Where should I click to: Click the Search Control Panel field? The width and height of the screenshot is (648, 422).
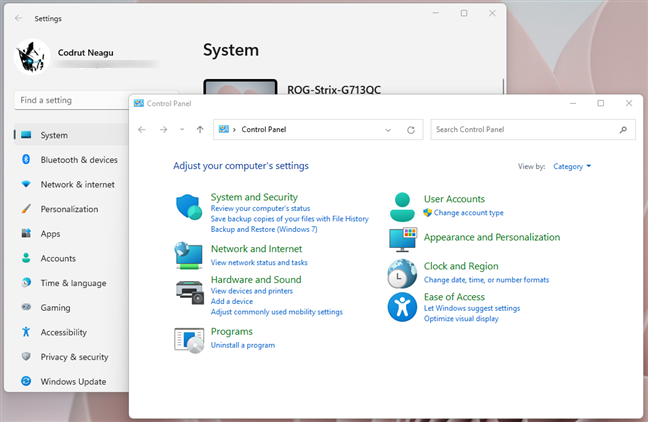tap(533, 130)
